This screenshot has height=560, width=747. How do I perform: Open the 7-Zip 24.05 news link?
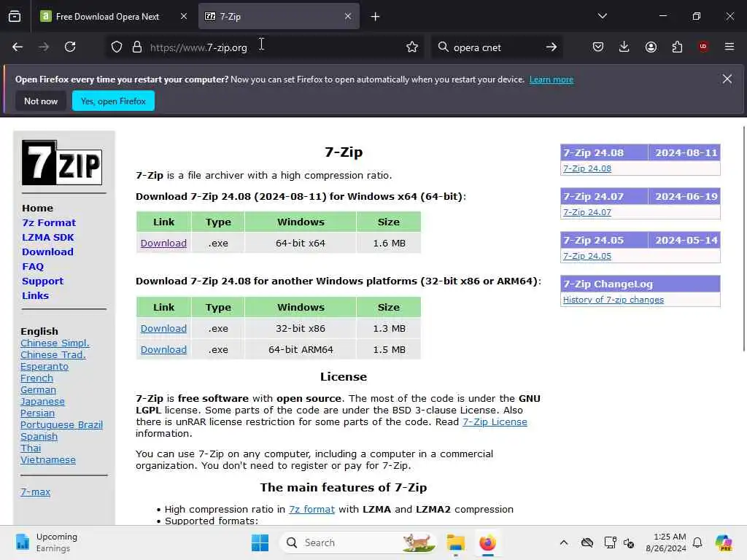pos(587,256)
